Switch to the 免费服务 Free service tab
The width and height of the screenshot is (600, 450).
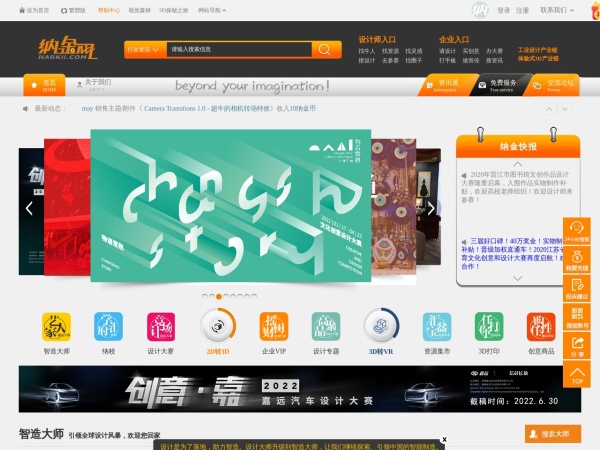pyautogui.click(x=500, y=85)
